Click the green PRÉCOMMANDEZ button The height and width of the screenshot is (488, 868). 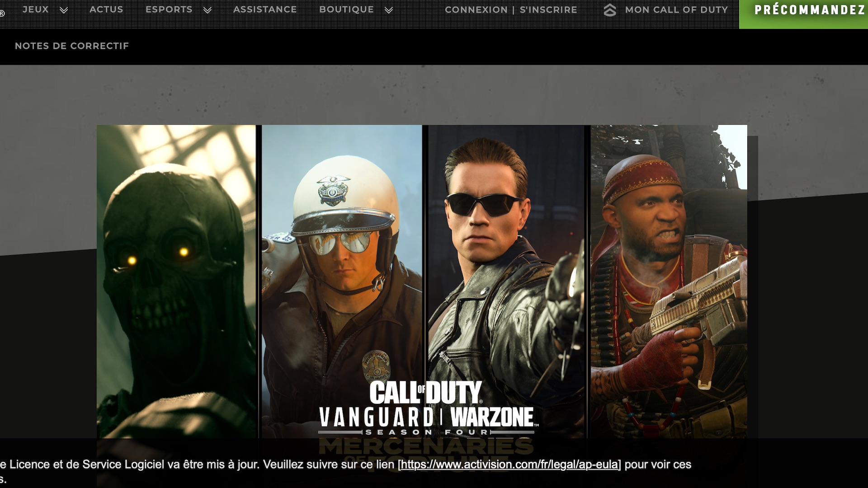pyautogui.click(x=804, y=14)
